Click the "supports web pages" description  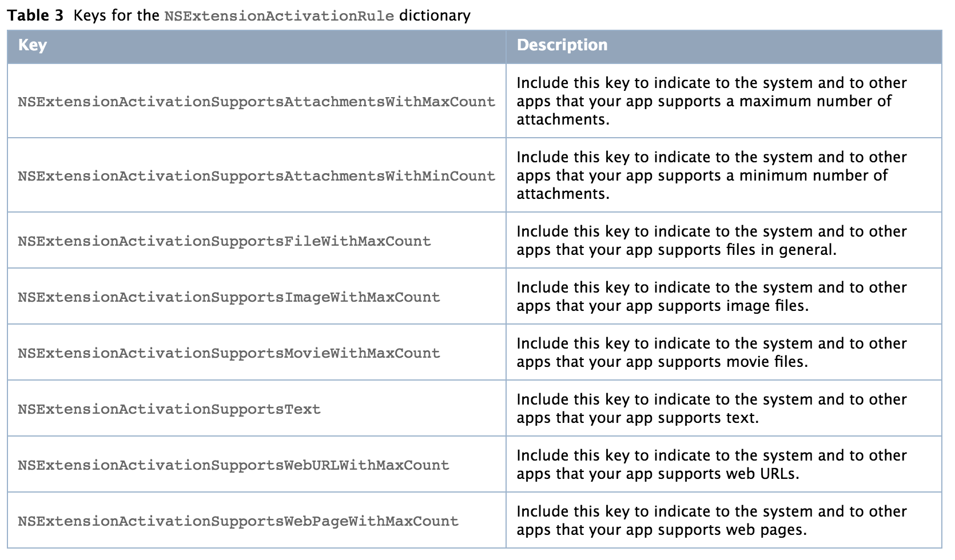tap(711, 521)
